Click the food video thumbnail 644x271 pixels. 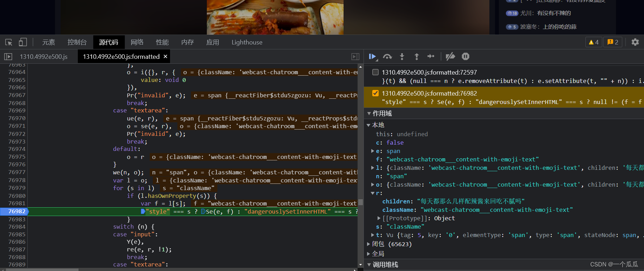[x=275, y=17]
